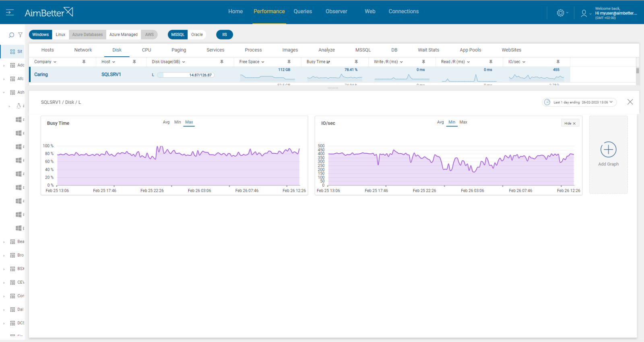Collapse the Ash tree node arrow
Screen dimensions: 644x342
[4, 93]
